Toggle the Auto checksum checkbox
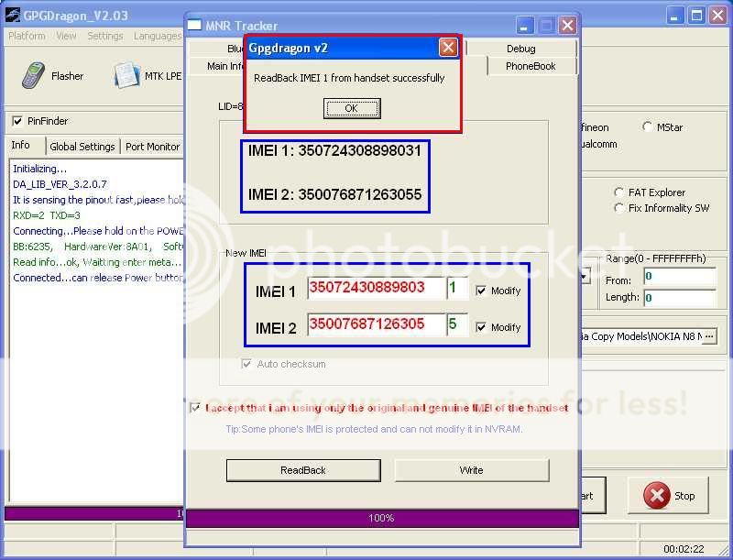The image size is (733, 560). pos(246,364)
